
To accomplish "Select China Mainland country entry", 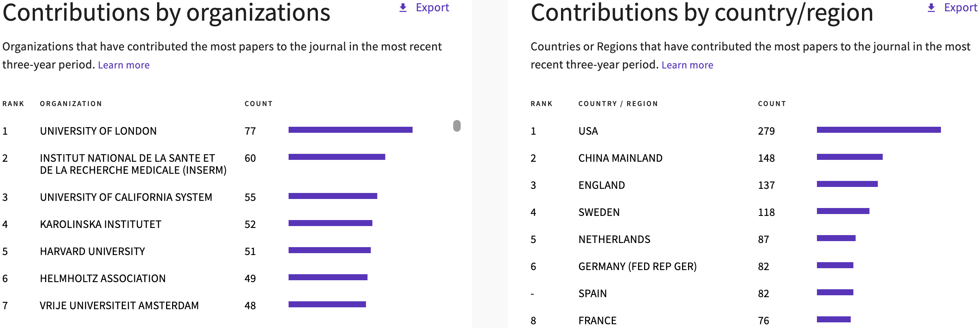I will (x=620, y=158).
